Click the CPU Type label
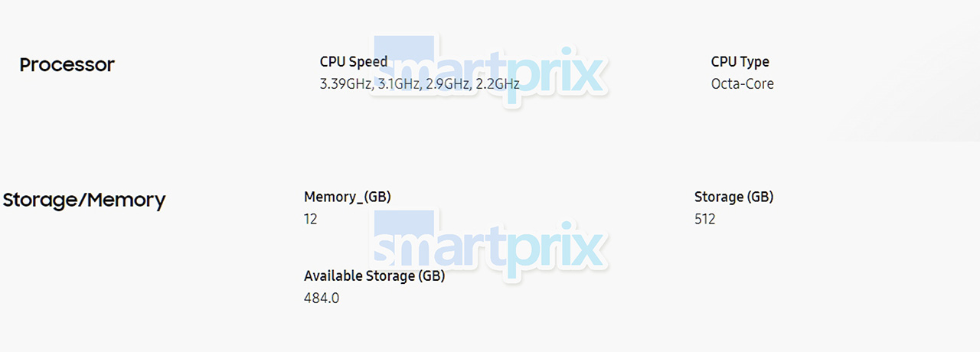The image size is (980, 352). (x=740, y=62)
